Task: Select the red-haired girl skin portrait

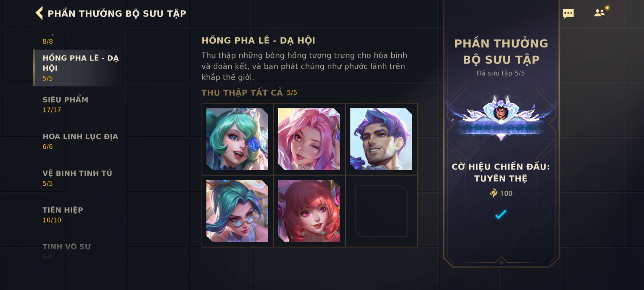Action: pos(309,211)
